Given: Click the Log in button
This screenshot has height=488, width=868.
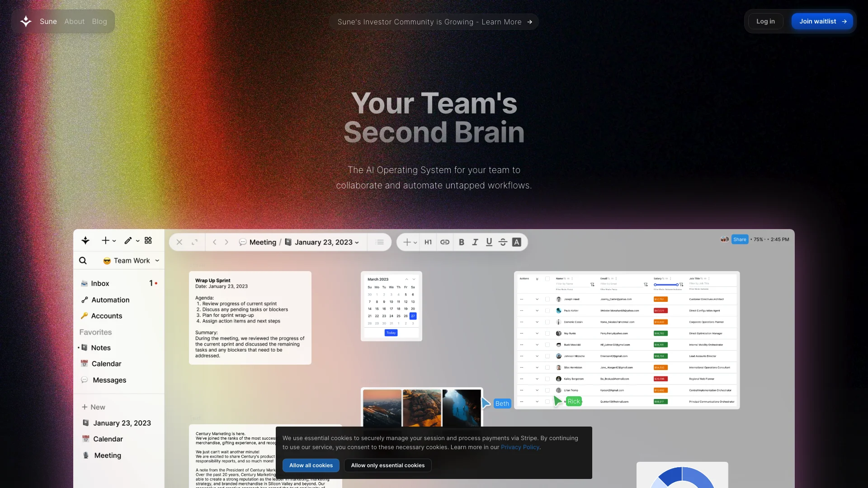Looking at the screenshot, I should (765, 21).
